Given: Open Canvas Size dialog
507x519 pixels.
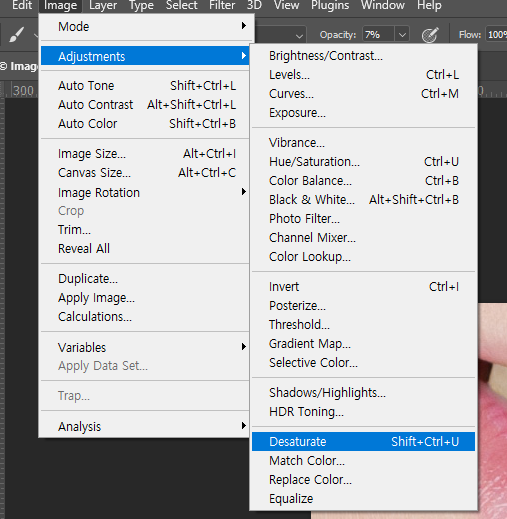Looking at the screenshot, I should 145,173.
